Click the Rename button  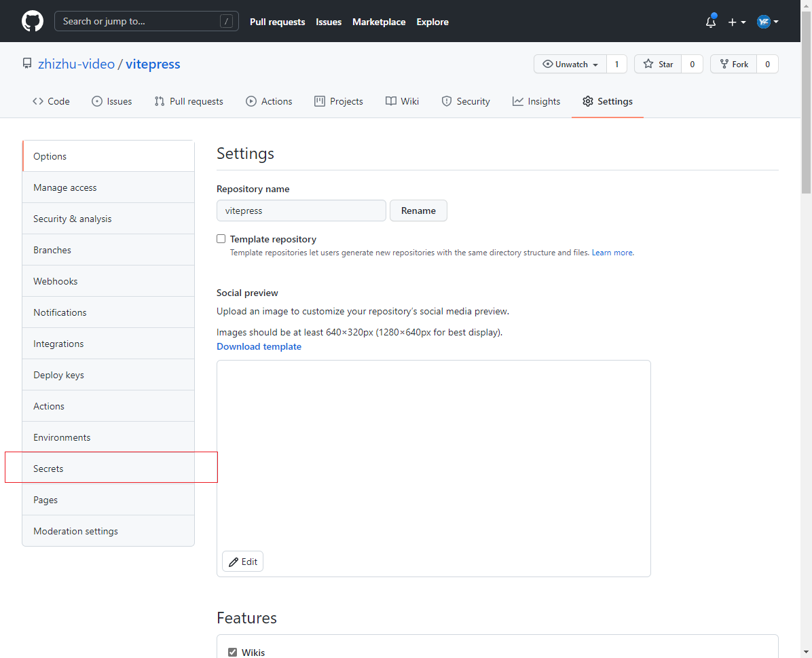tap(418, 211)
